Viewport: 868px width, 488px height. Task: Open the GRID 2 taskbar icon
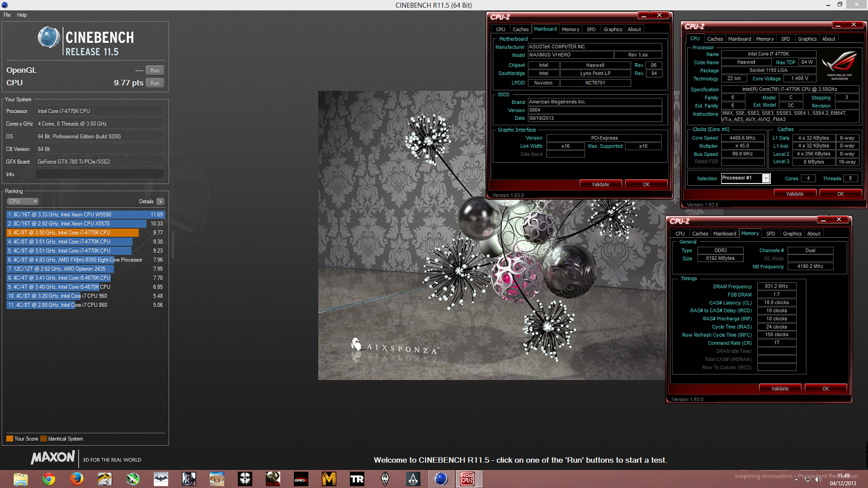click(x=301, y=479)
